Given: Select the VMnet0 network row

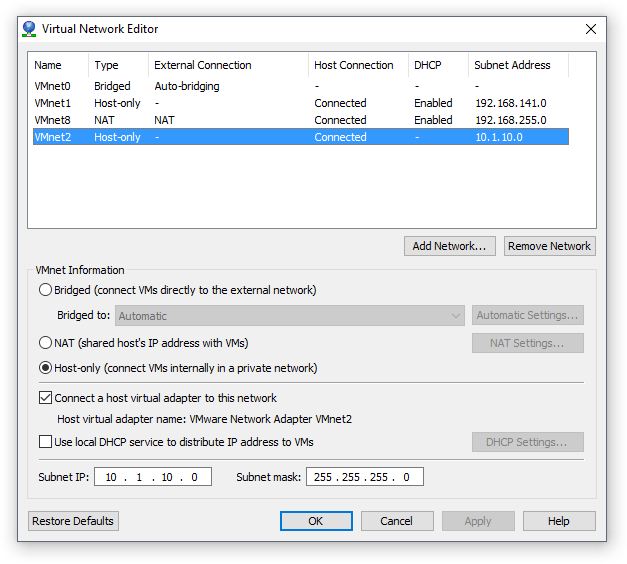Looking at the screenshot, I should click(301, 86).
